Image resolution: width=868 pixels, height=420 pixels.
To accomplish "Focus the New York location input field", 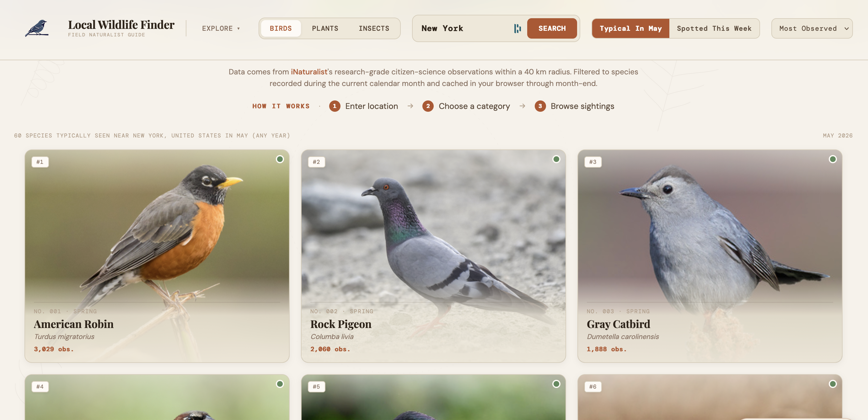I will coord(465,28).
